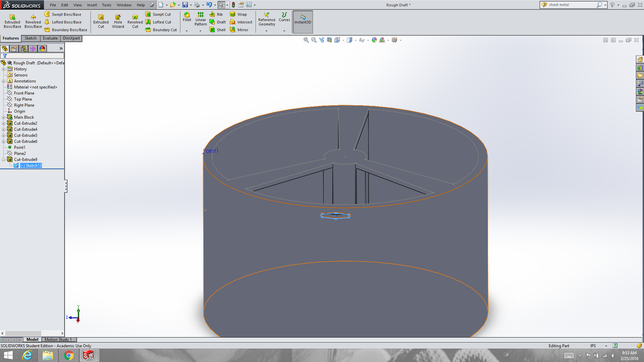Click the Extruded Cut tool
Image resolution: width=644 pixels, height=362 pixels.
coord(101,21)
